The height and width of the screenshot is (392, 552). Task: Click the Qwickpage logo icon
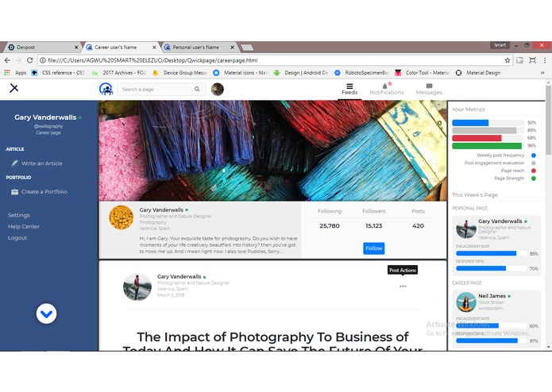point(106,90)
